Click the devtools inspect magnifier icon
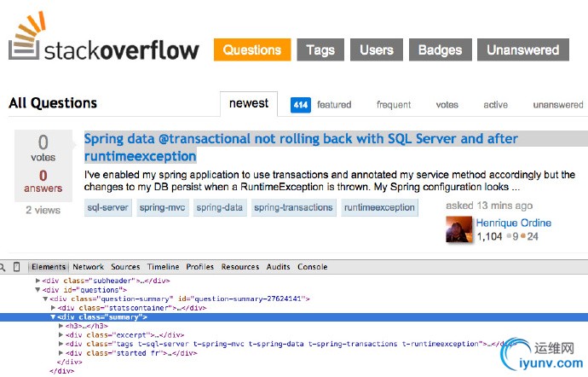The height and width of the screenshot is (377, 588). (3, 267)
